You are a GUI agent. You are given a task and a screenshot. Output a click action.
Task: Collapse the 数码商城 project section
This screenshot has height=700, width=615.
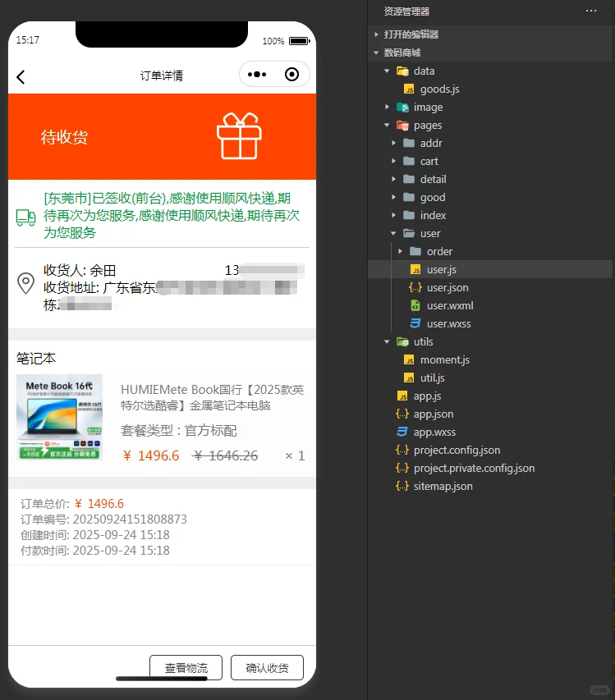pos(376,53)
